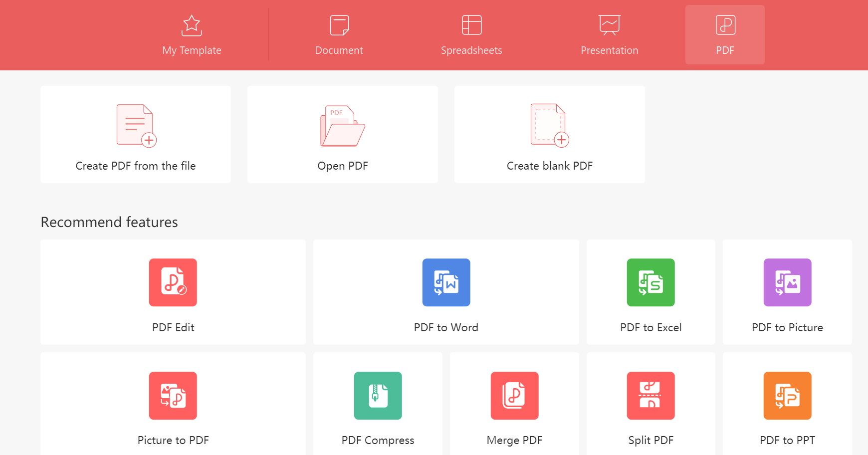Select the PDF to Word converter
This screenshot has height=455, width=868.
coord(445,292)
